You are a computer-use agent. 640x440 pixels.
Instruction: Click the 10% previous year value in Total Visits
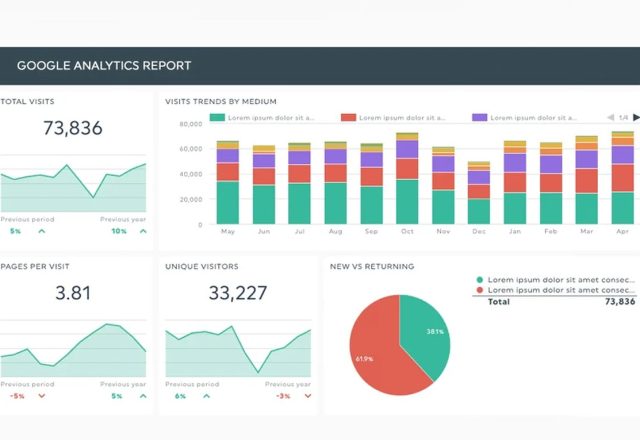[x=119, y=231]
